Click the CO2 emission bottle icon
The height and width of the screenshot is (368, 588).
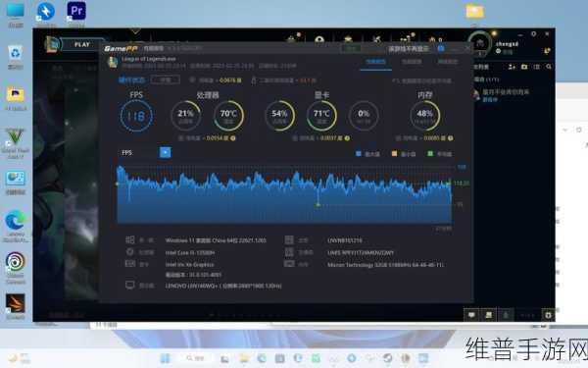pos(254,80)
